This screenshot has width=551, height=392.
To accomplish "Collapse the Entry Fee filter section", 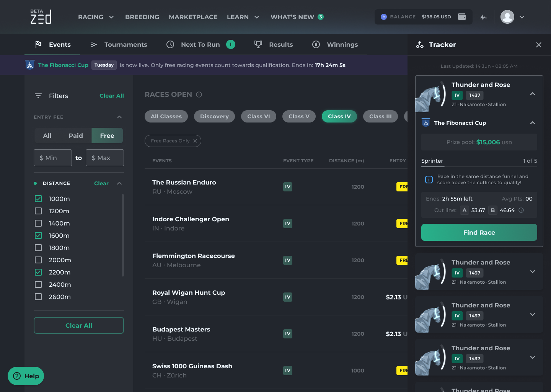I will pos(119,117).
